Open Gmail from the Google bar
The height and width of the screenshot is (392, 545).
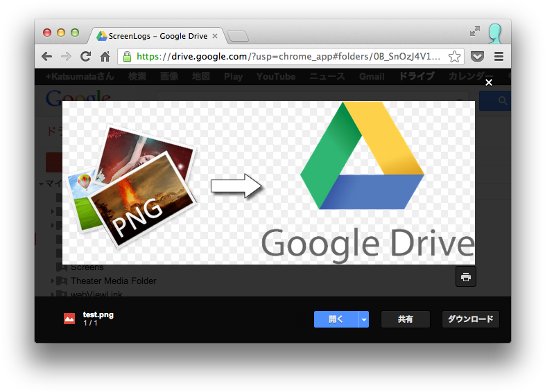(372, 77)
